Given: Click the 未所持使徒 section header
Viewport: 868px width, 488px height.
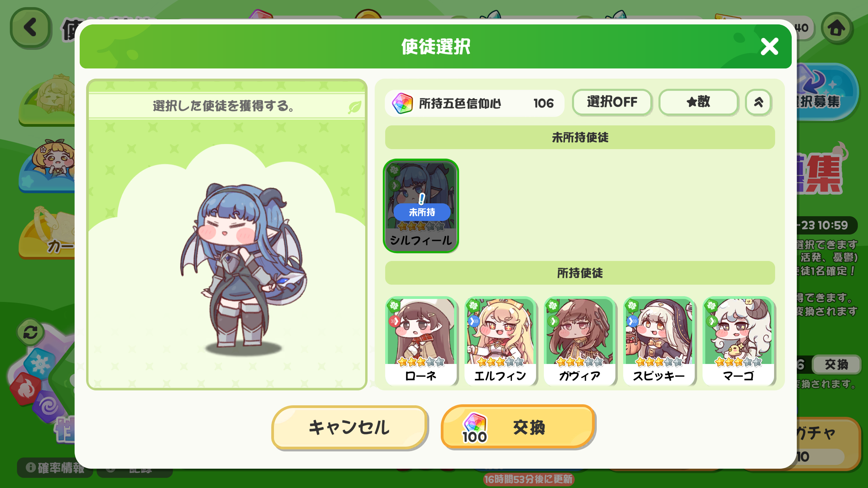Looking at the screenshot, I should pos(580,137).
